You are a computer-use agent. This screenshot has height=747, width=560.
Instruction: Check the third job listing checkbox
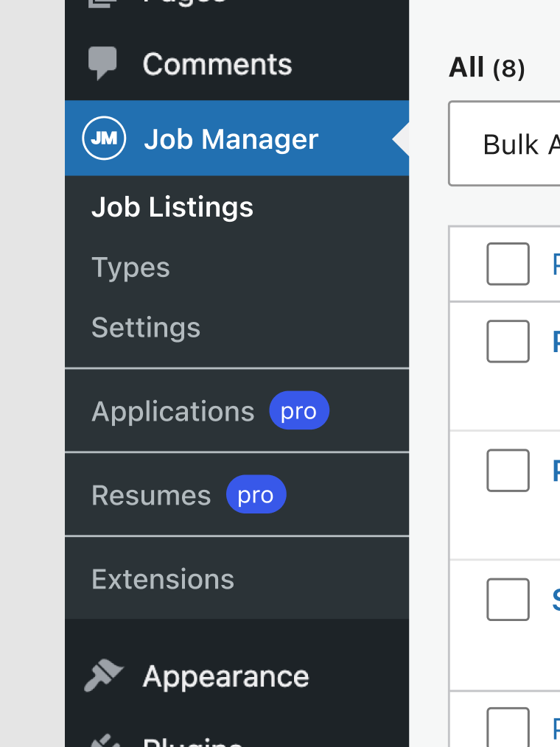[x=508, y=470]
